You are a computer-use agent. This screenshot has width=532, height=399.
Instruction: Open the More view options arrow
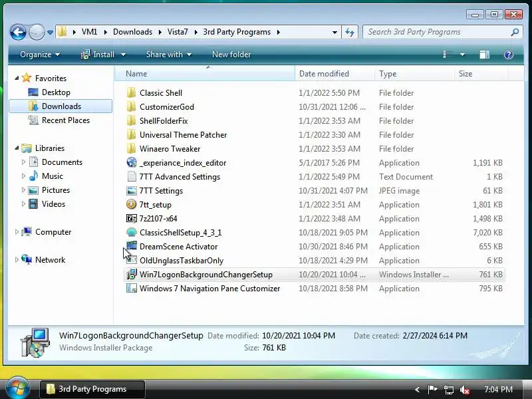pyautogui.click(x=462, y=55)
